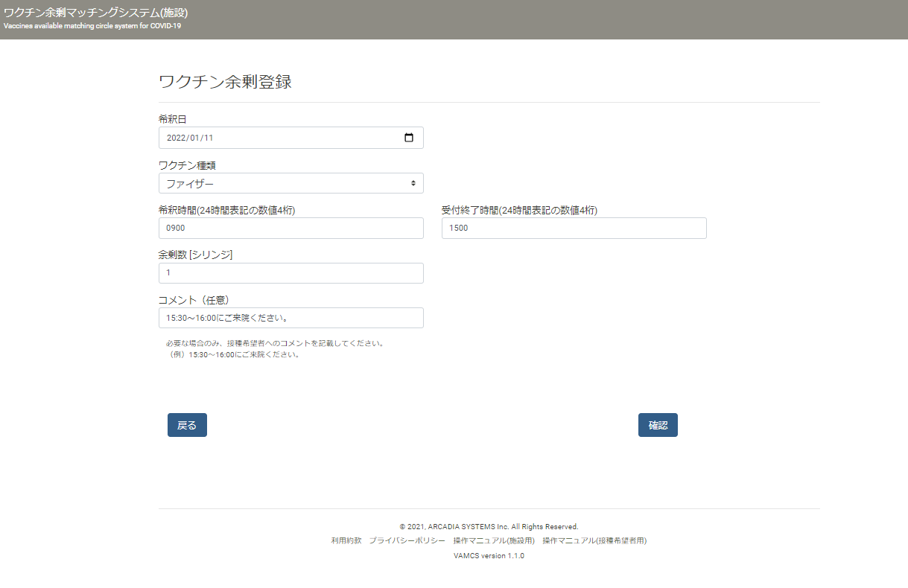The image size is (908, 588).
Task: Click the 確認 button
Action: tap(658, 425)
